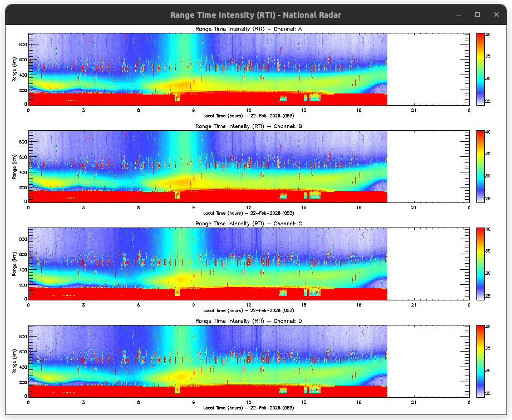Click the window title 'Range Time Intensity (RTI) - National Radar'
512x420 pixels.
(x=255, y=15)
